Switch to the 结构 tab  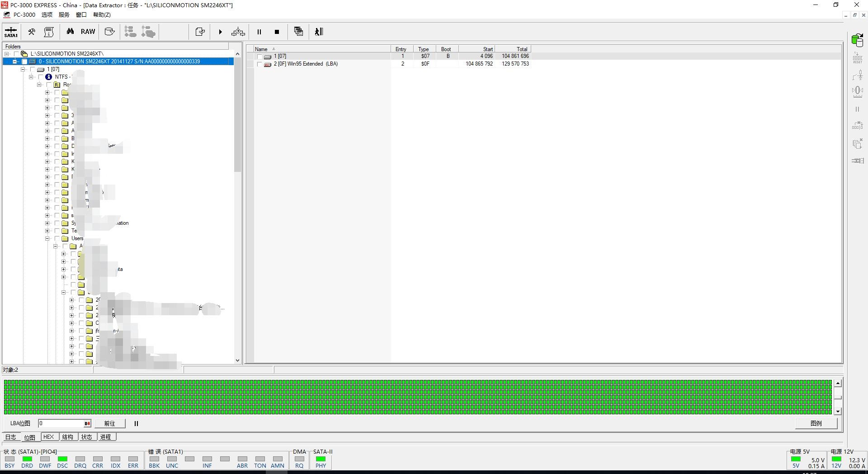click(68, 437)
